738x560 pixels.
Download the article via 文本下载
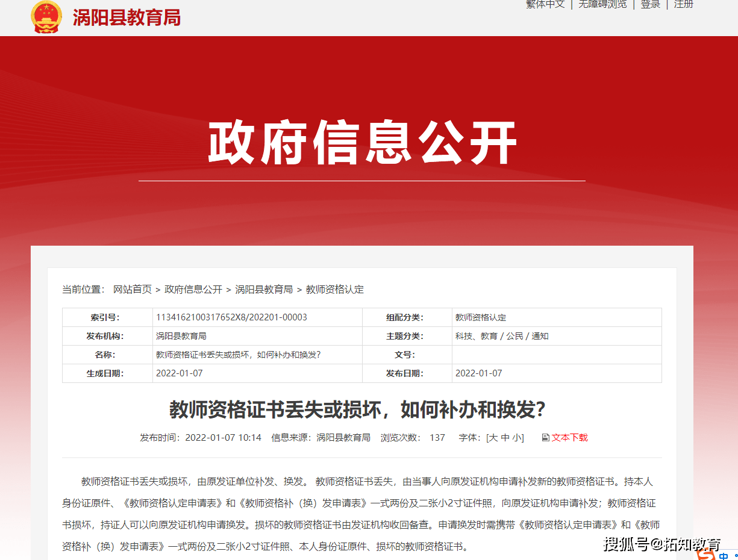[569, 438]
